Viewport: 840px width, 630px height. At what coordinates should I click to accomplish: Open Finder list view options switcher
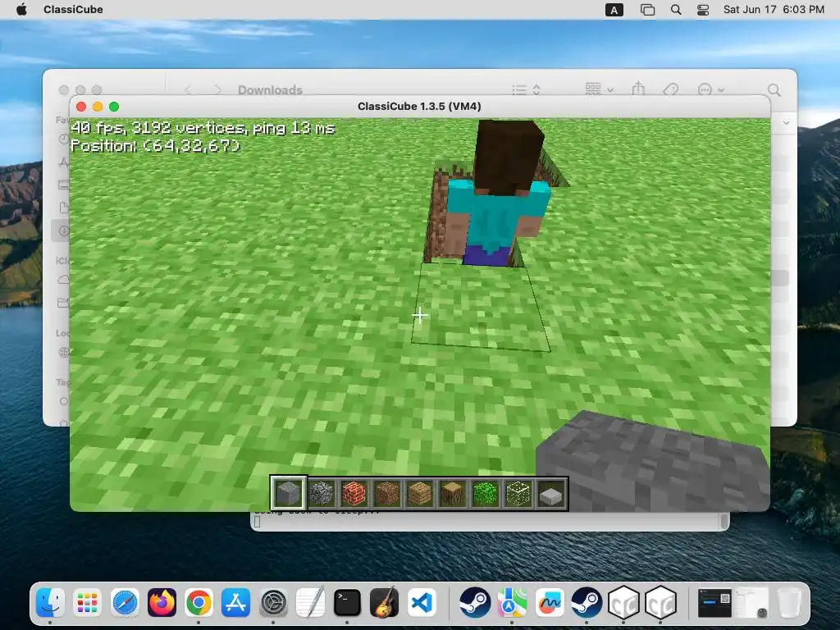click(x=526, y=89)
